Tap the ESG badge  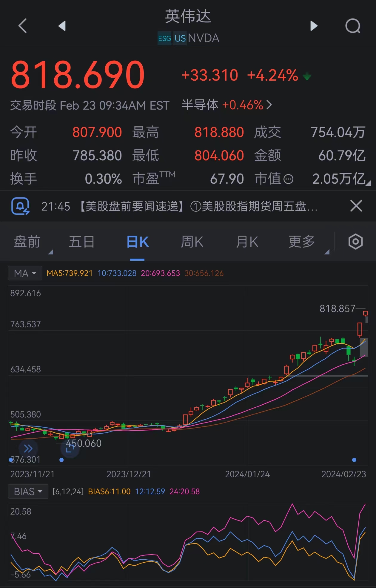pyautogui.click(x=164, y=38)
